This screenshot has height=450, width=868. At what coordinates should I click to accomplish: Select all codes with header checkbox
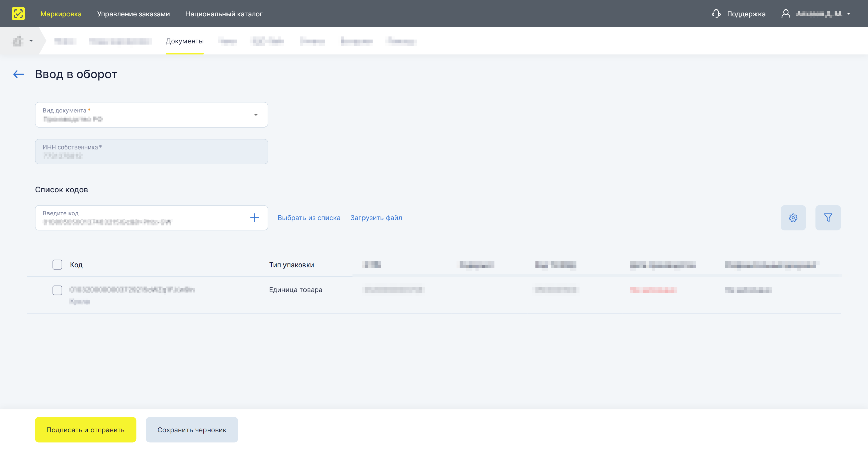tap(57, 265)
